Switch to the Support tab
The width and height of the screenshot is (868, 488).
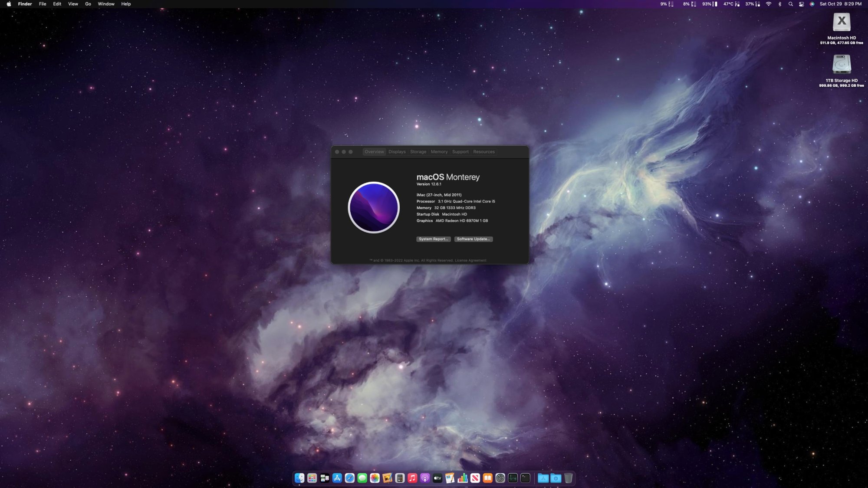pyautogui.click(x=460, y=152)
